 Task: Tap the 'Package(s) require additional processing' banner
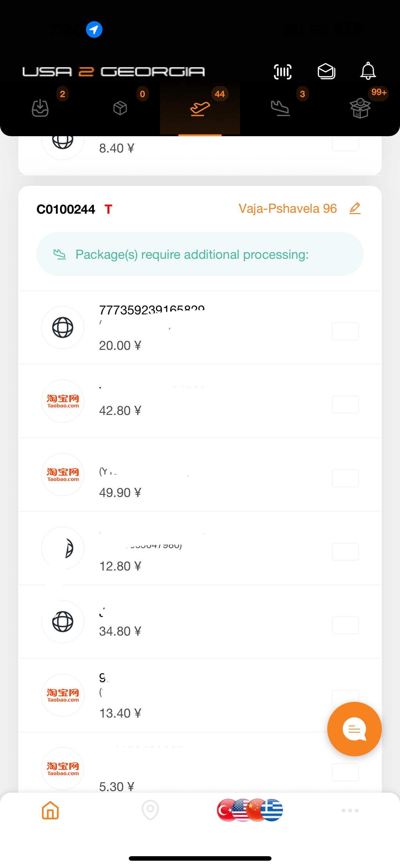pos(200,254)
